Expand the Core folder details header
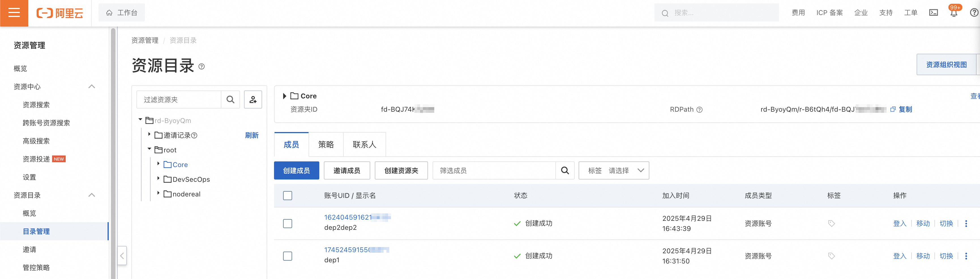 [x=284, y=96]
